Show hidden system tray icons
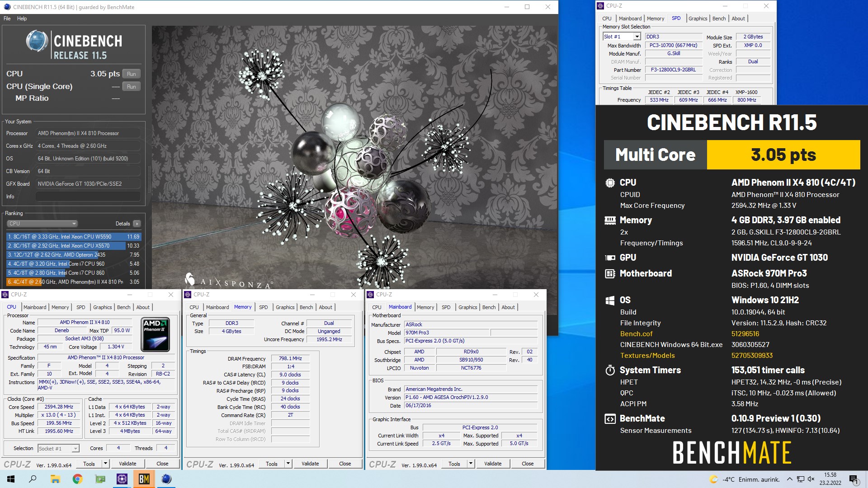 pyautogui.click(x=789, y=479)
